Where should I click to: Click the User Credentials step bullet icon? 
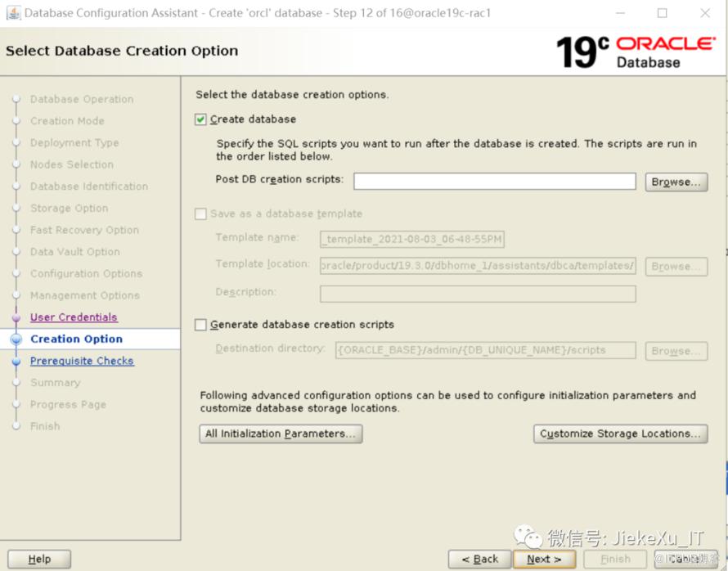[16, 317]
